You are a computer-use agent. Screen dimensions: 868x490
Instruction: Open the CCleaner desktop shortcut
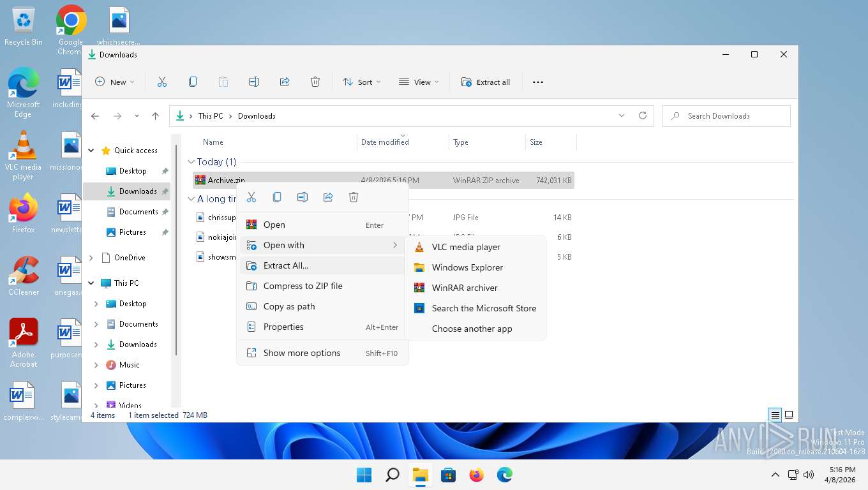click(24, 276)
